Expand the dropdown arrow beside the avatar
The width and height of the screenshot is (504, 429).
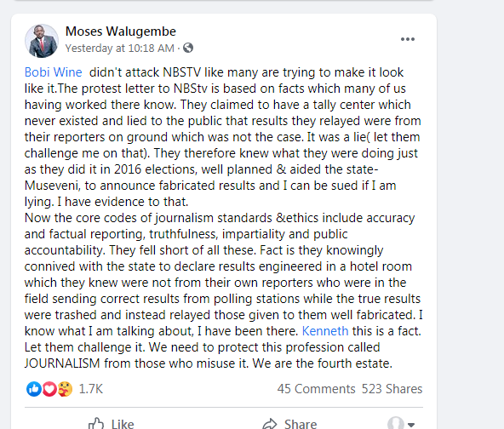click(x=411, y=425)
